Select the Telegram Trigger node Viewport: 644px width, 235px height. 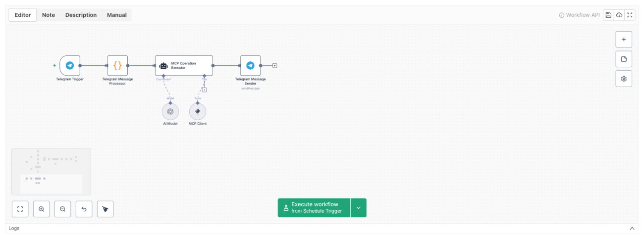tap(70, 65)
